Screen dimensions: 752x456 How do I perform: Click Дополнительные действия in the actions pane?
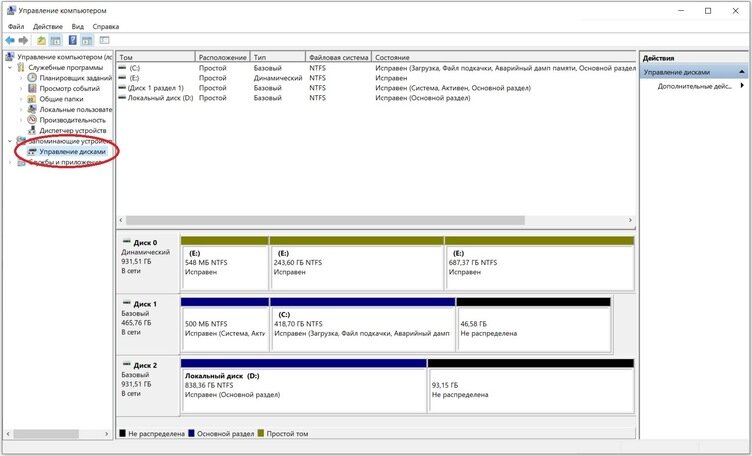694,86
